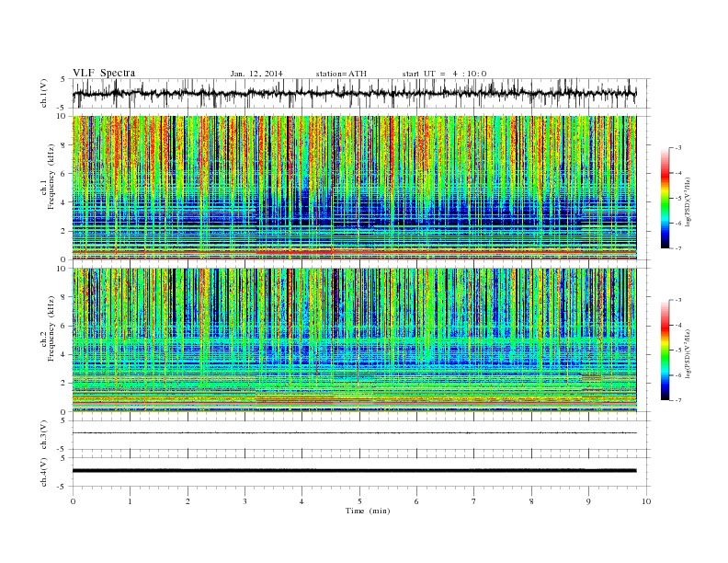
Task: Select the date 'Jan. 12, 2014' header
Action: 256,74
